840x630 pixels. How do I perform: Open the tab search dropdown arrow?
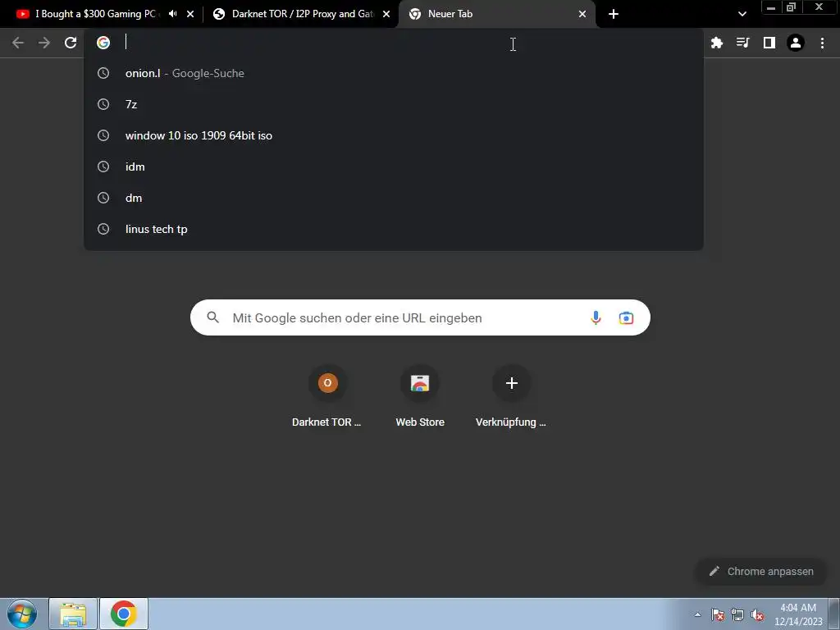click(x=742, y=14)
